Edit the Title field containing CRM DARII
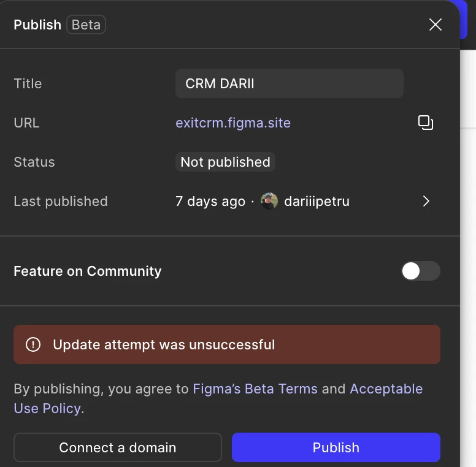 point(290,83)
